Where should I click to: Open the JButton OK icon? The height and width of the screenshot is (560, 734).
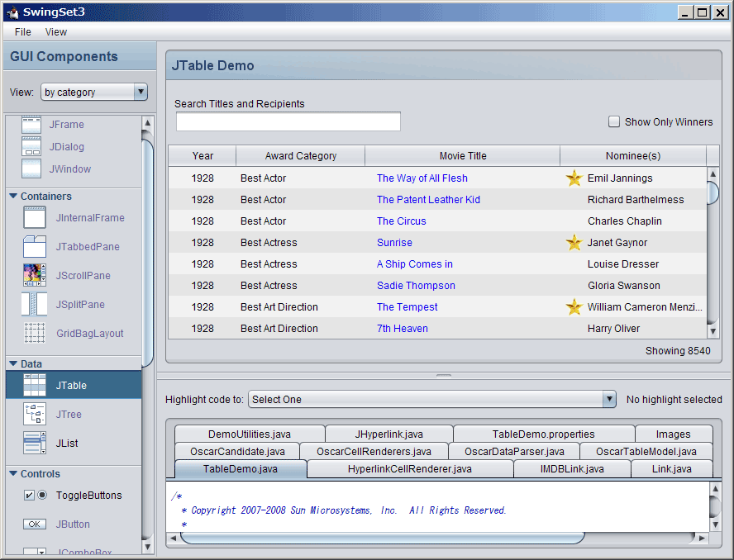35,524
